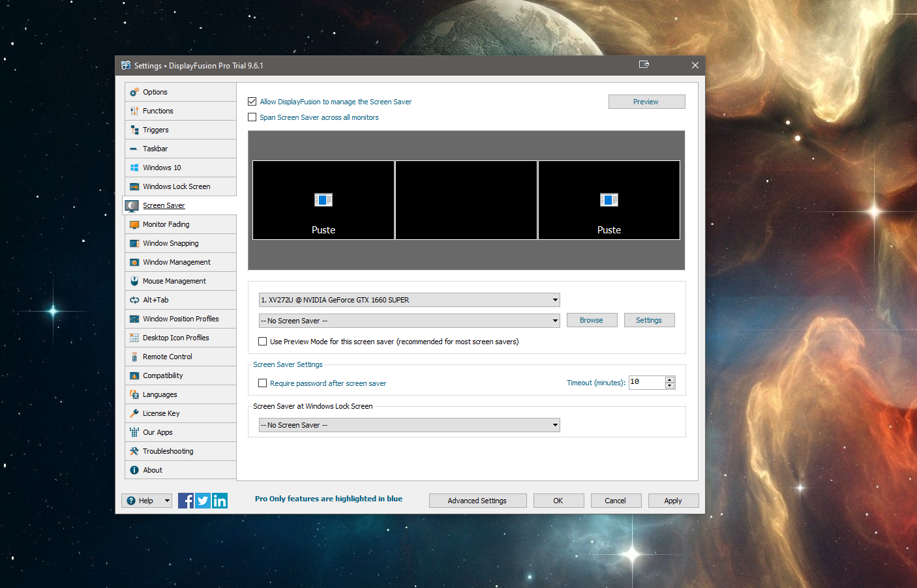Click the Advanced Settings button
Viewport: 917px width, 588px height.
[477, 501]
